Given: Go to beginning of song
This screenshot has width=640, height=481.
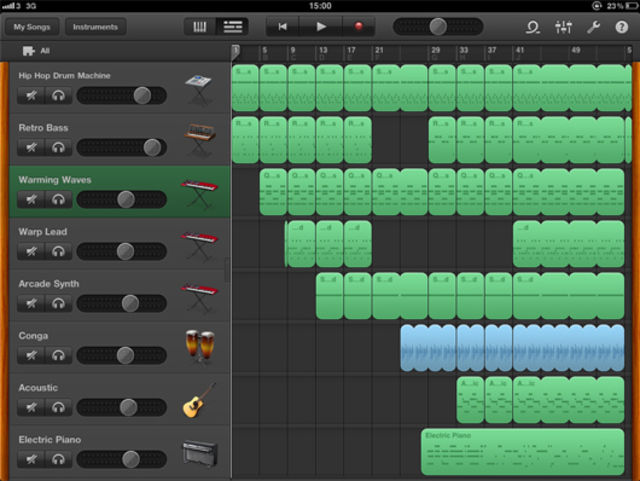Looking at the screenshot, I should coord(282,27).
